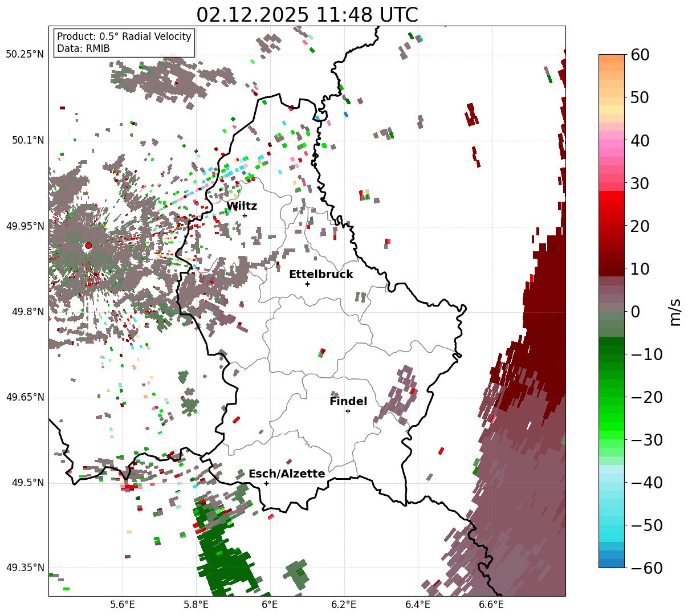Click the chart title 02.12.2025 11:48 UTC
This screenshot has width=688, height=616.
point(307,15)
